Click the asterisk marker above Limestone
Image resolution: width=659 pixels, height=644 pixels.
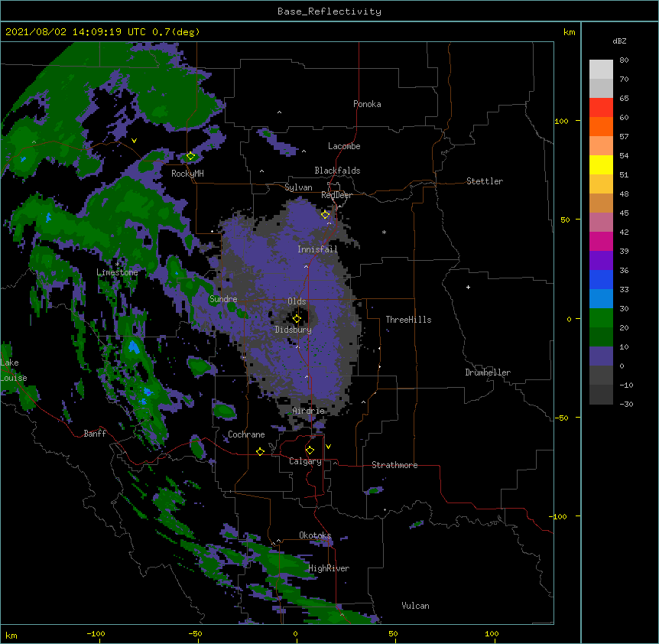point(117,265)
